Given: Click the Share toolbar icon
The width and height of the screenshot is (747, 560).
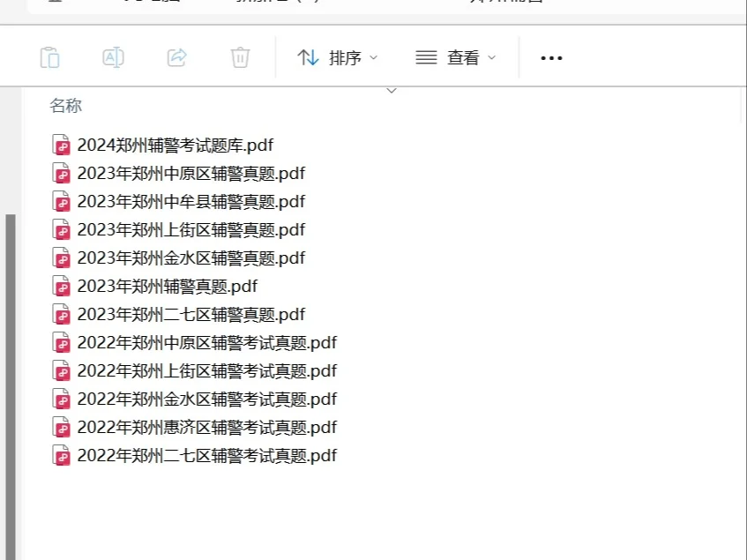Looking at the screenshot, I should point(176,57).
